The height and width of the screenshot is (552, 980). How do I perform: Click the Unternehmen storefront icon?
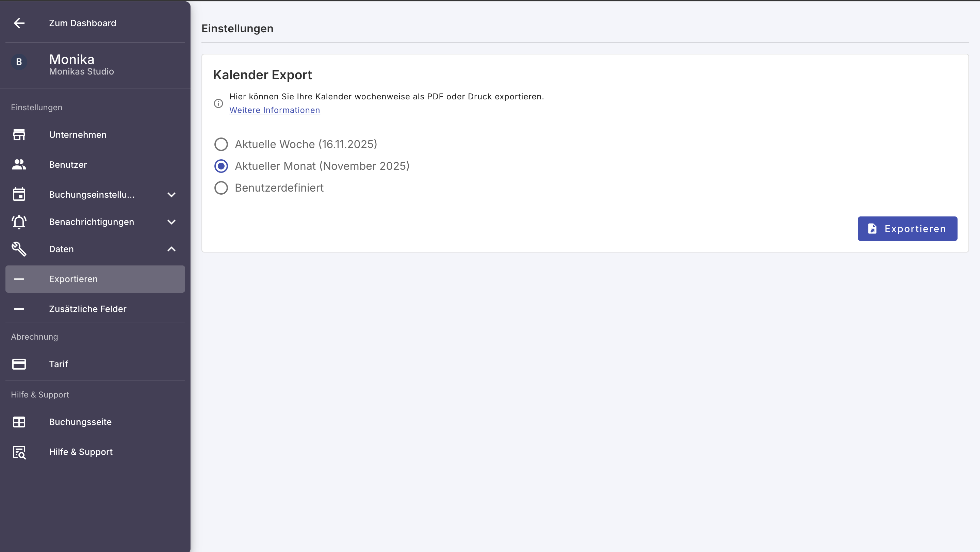point(19,135)
